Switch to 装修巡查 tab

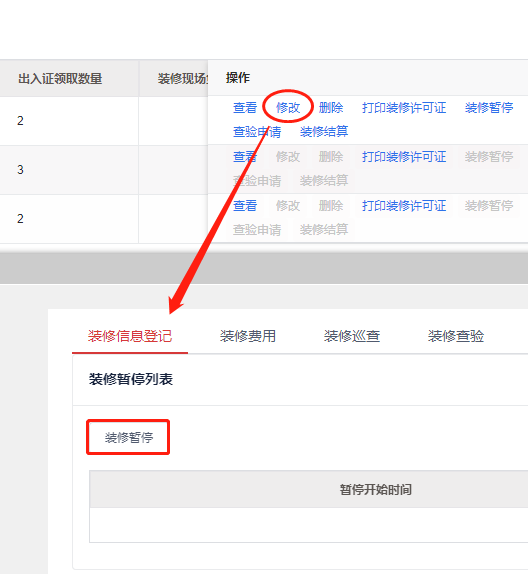[352, 336]
